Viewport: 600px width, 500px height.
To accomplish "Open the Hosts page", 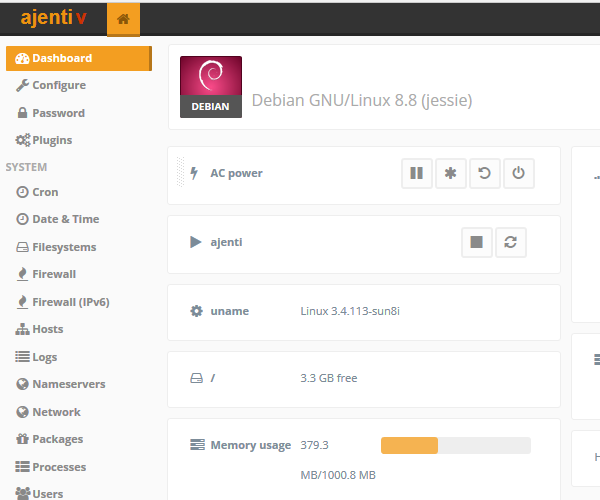I will [x=39, y=329].
